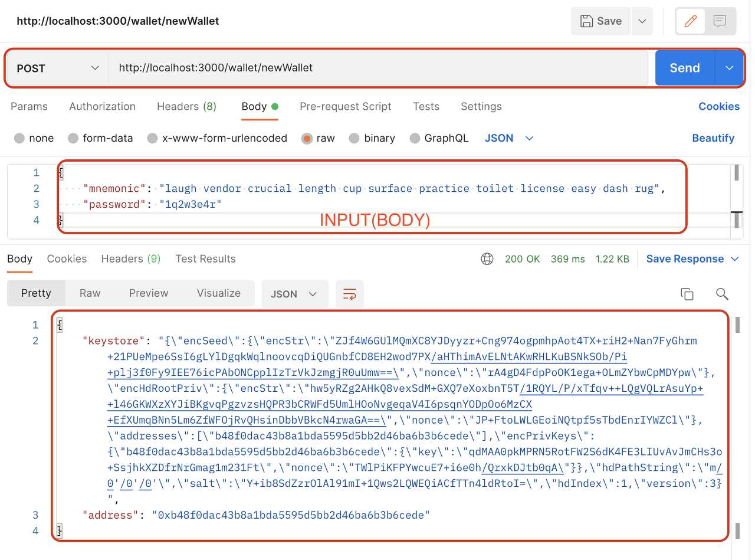Open the response Headers (9) tab
The height and width of the screenshot is (560, 755).
(x=131, y=259)
